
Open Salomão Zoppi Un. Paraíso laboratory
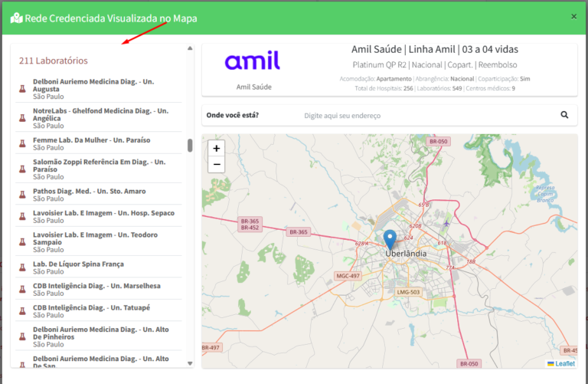[x=99, y=169]
